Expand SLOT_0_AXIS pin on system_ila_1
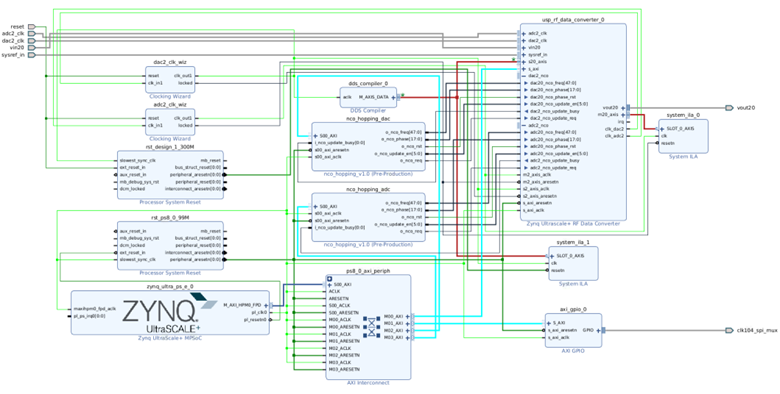This screenshot has height=394, width=780. point(553,256)
